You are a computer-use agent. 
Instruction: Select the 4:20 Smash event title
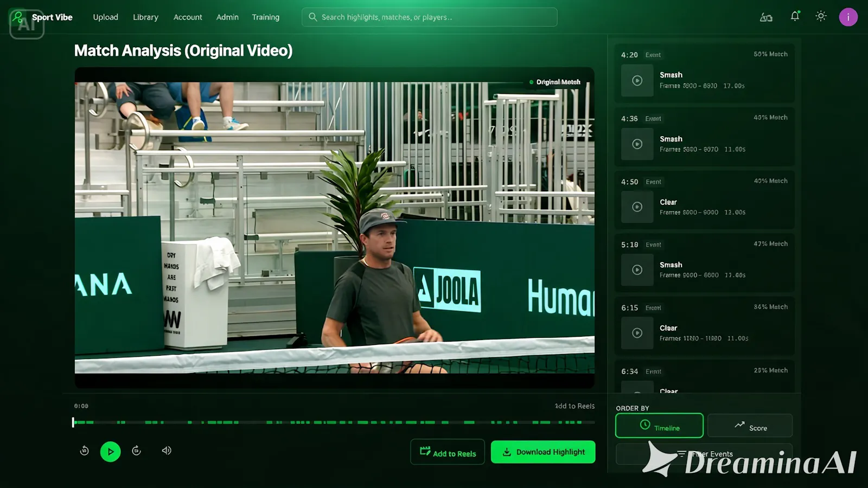tap(671, 75)
